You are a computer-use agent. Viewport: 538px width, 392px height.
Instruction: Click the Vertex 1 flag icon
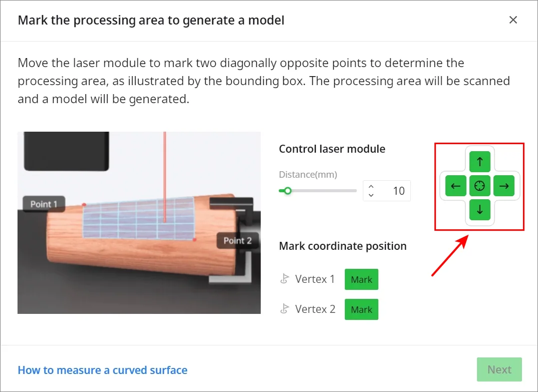click(x=284, y=279)
